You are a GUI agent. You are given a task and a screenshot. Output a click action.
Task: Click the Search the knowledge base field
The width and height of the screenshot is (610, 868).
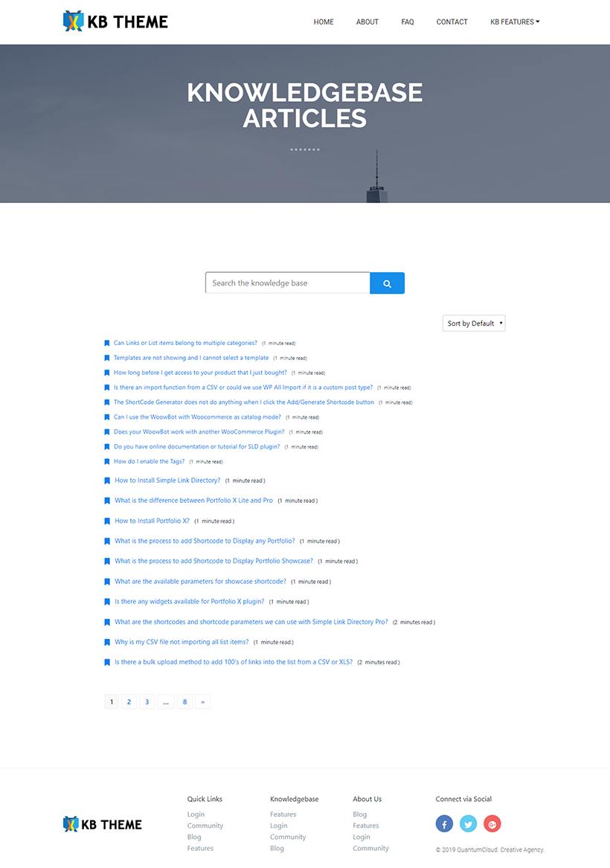(288, 283)
